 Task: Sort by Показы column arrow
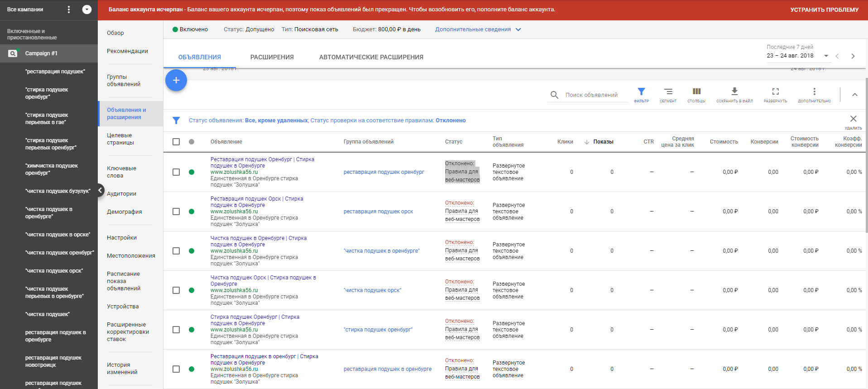[x=587, y=142]
